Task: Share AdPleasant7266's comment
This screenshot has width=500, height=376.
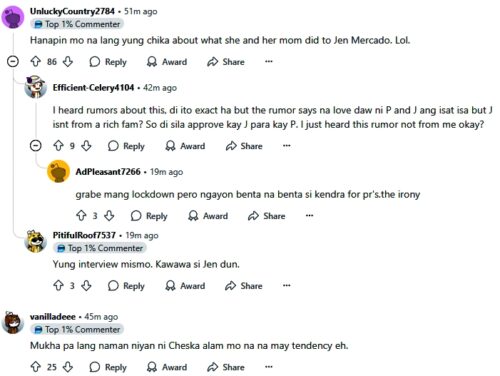Action: [x=266, y=216]
